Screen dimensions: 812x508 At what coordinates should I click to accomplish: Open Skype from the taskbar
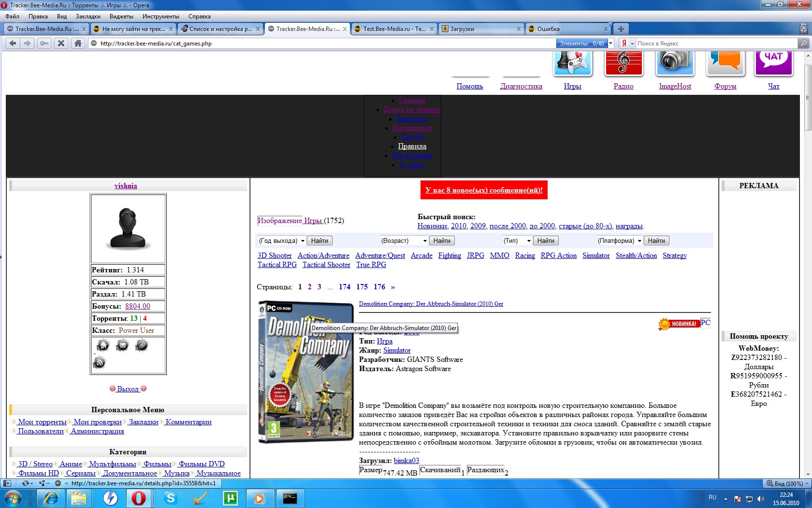170,498
